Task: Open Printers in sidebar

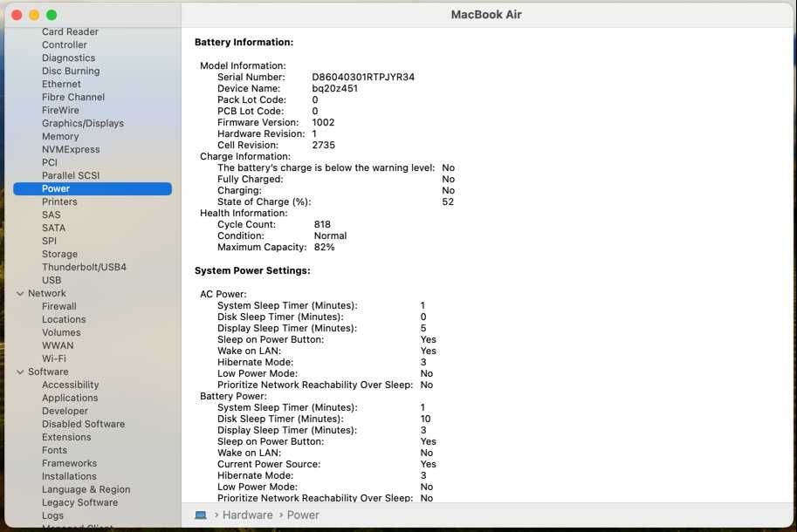Action: pos(59,201)
